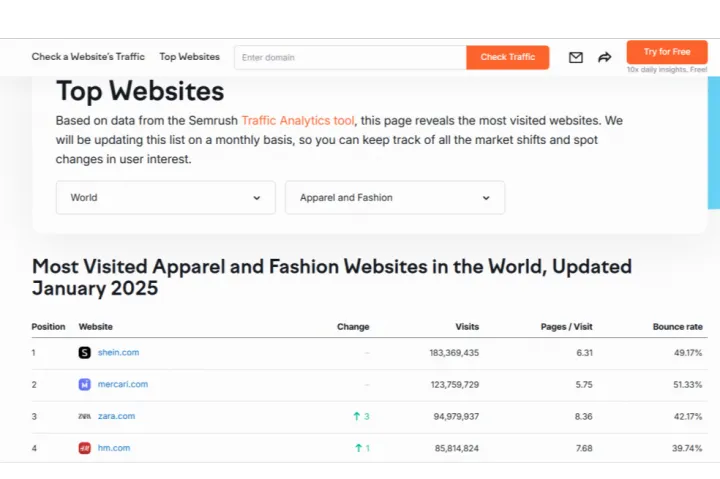Image resolution: width=720 pixels, height=479 pixels.
Task: Click the Change column header
Action: tap(353, 327)
